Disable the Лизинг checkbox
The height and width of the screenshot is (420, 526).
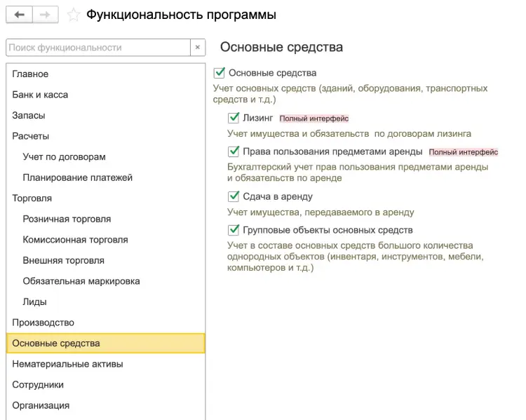tap(234, 118)
